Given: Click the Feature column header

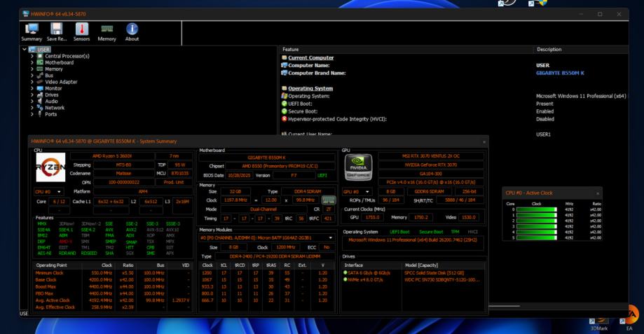Looking at the screenshot, I should (x=290, y=49).
